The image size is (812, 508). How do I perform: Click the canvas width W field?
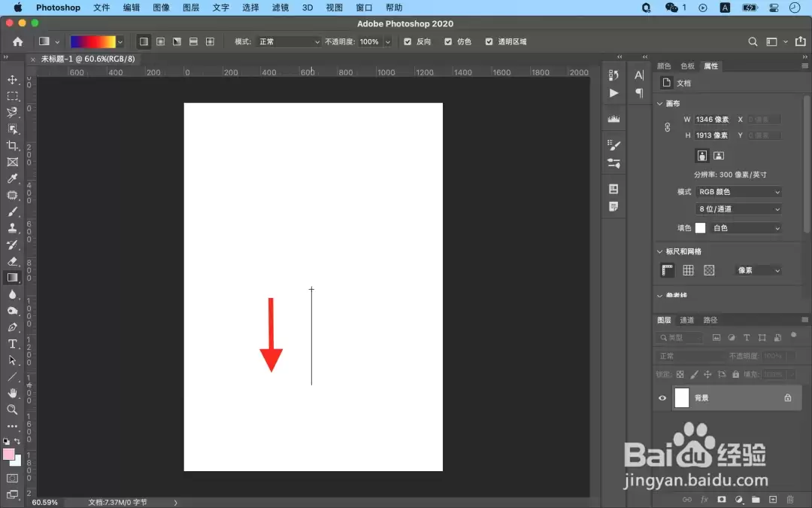point(712,119)
